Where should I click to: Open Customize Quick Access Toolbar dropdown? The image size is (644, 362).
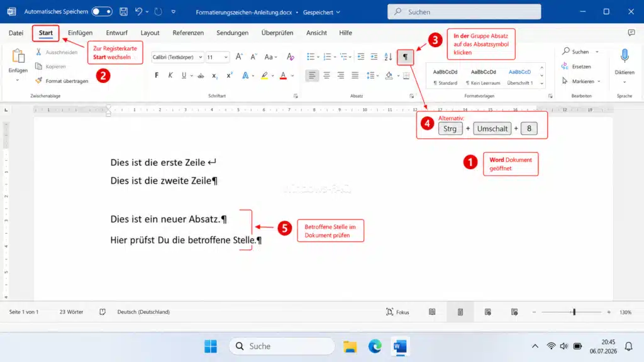(x=174, y=12)
